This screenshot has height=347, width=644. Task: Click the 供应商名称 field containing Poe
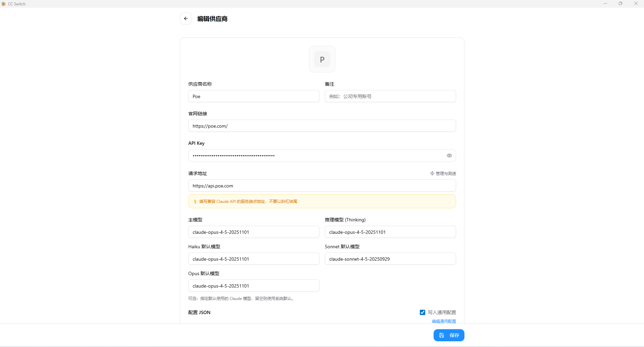tap(254, 96)
